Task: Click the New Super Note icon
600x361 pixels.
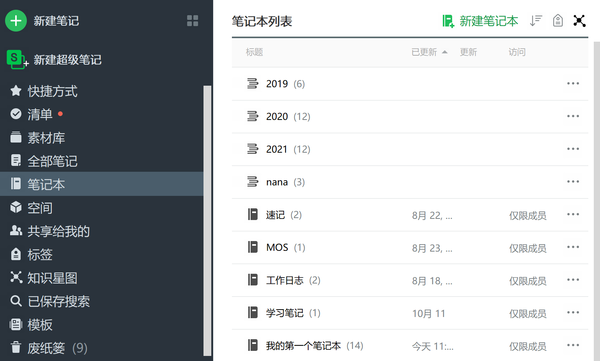Action: click(x=17, y=59)
